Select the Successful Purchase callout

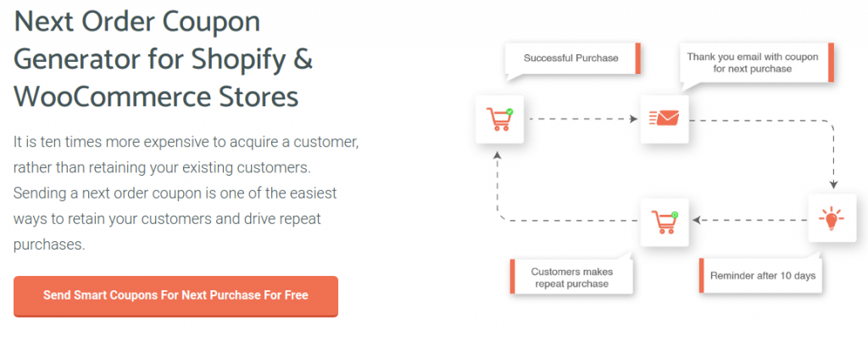click(572, 60)
